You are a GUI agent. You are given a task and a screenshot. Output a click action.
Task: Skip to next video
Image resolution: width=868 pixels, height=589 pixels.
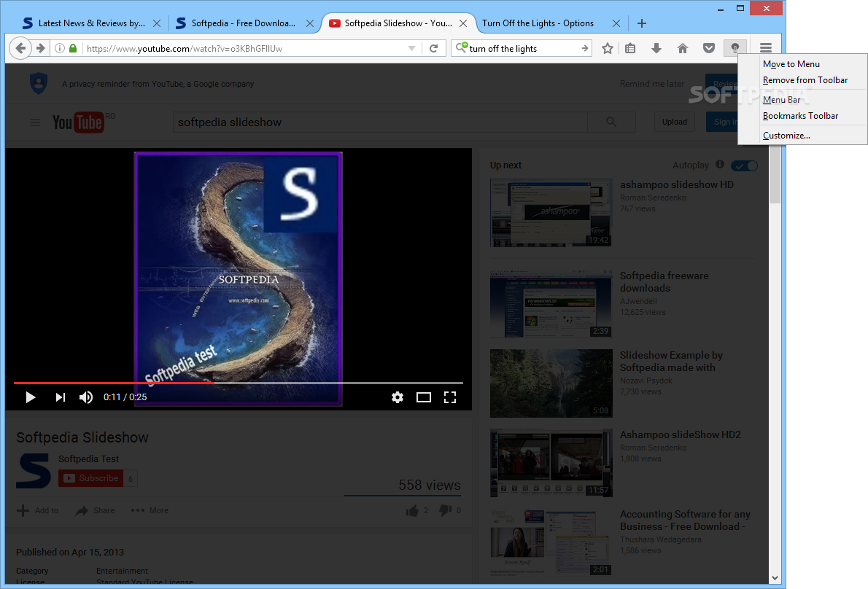coord(61,397)
